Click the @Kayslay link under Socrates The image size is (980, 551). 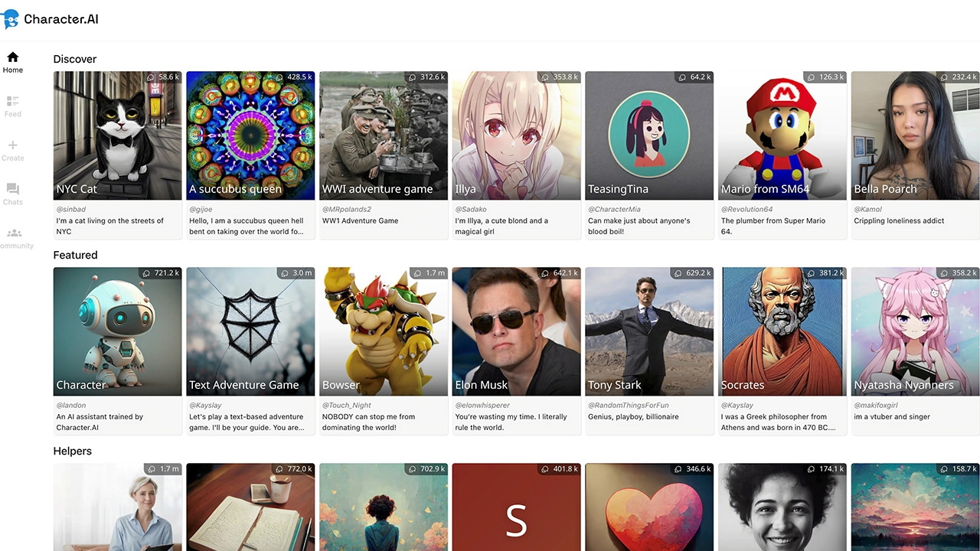737,405
